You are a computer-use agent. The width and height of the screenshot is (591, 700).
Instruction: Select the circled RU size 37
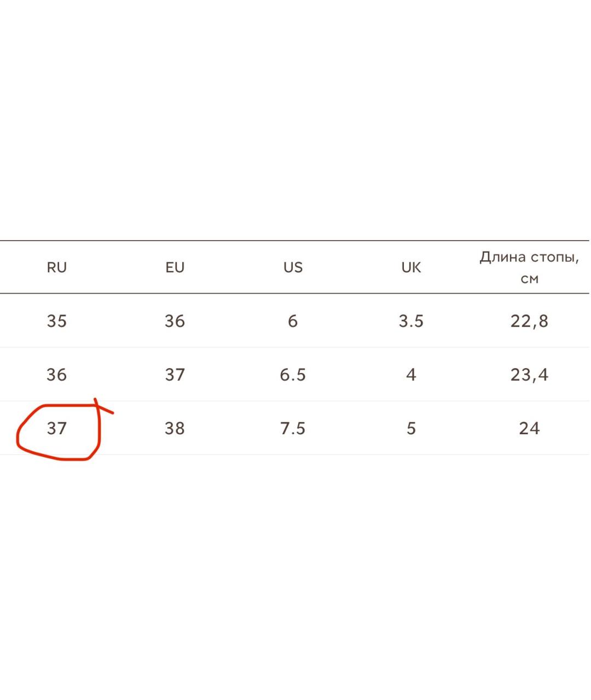click(x=57, y=428)
